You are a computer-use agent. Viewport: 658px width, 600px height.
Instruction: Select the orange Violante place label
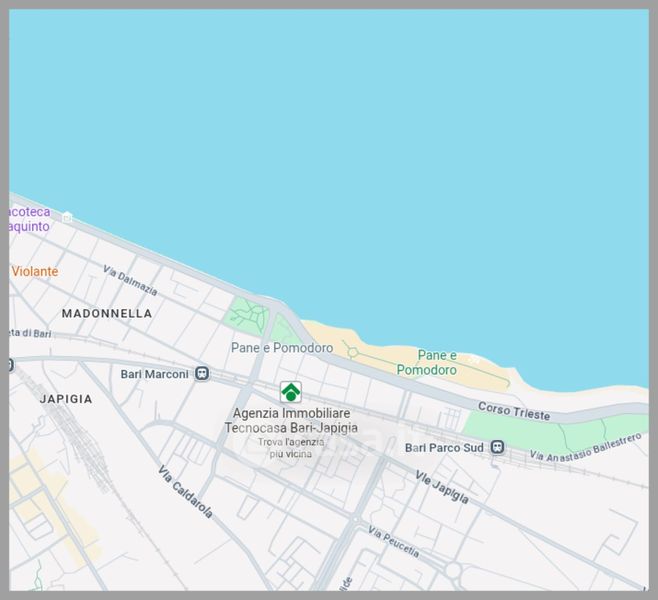(x=35, y=271)
